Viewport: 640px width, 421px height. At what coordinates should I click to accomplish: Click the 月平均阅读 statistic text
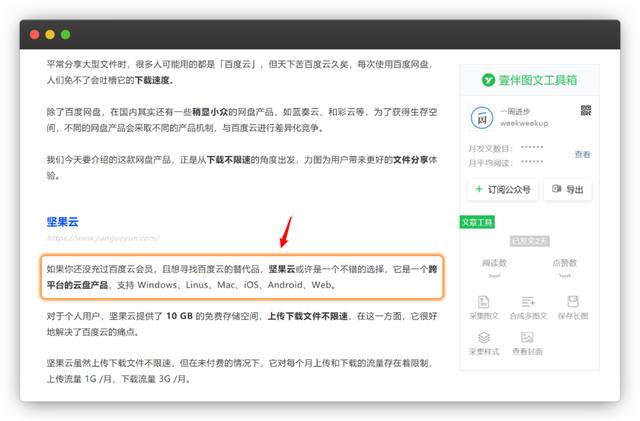(490, 163)
